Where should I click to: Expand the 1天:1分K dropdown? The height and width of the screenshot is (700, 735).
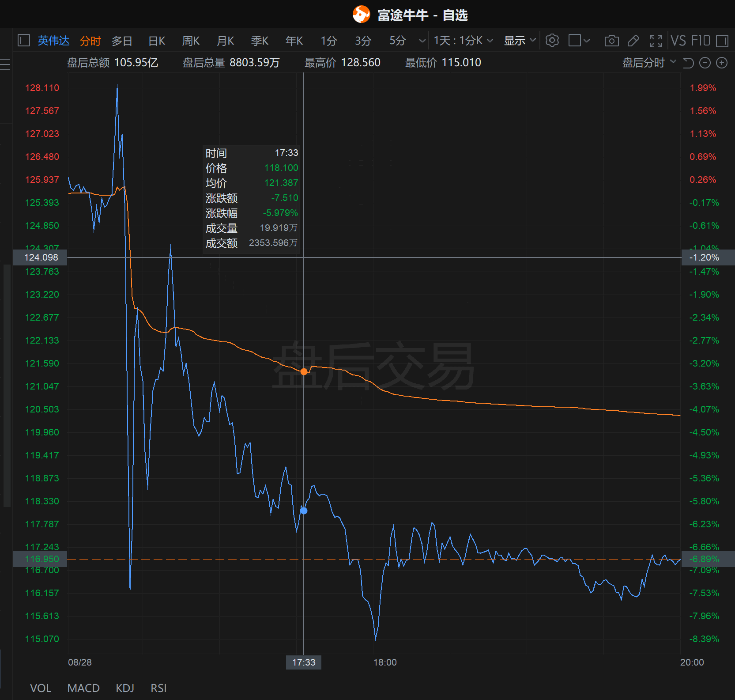pyautogui.click(x=463, y=41)
